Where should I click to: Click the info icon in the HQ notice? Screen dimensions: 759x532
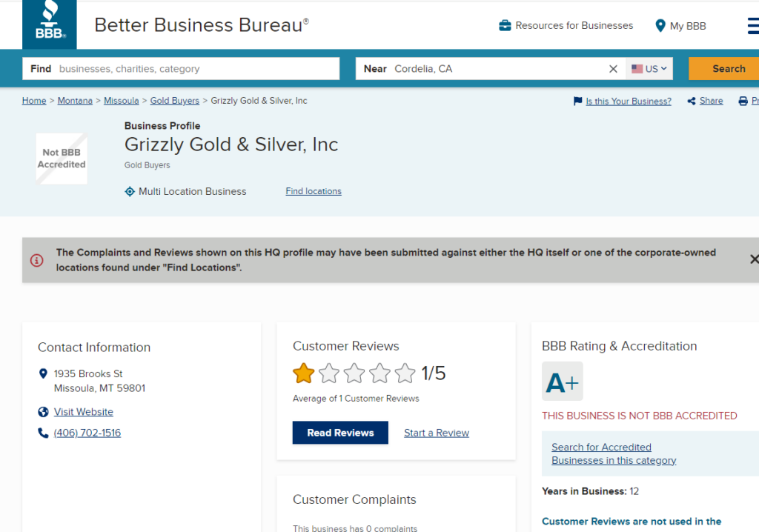(x=37, y=260)
